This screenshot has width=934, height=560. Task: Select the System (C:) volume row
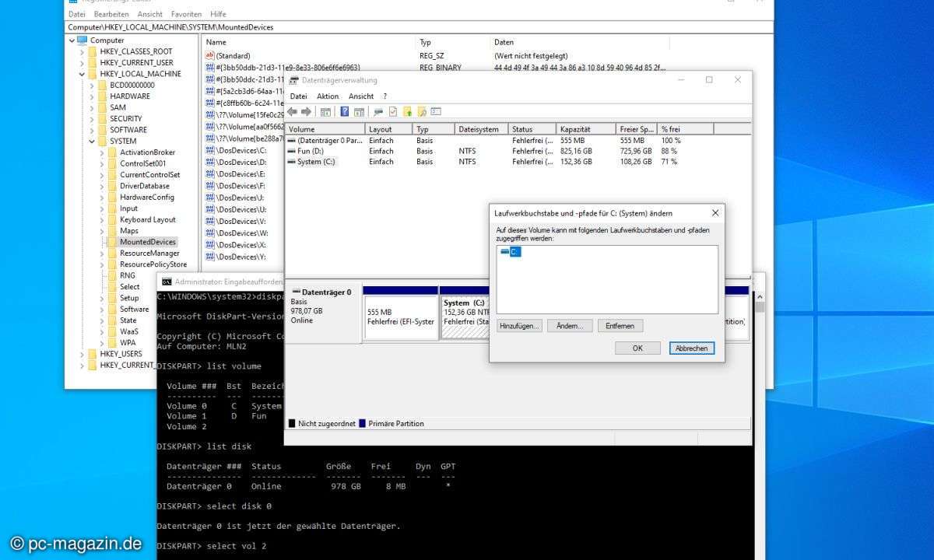click(x=518, y=162)
